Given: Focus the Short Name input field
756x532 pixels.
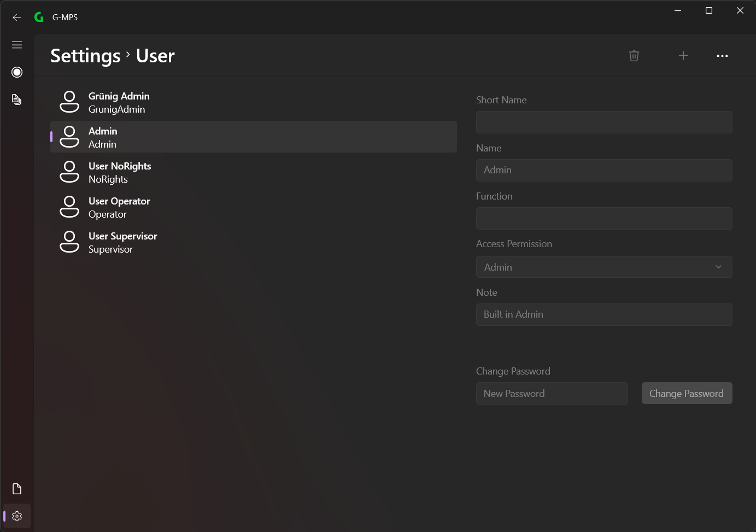Looking at the screenshot, I should 604,122.
